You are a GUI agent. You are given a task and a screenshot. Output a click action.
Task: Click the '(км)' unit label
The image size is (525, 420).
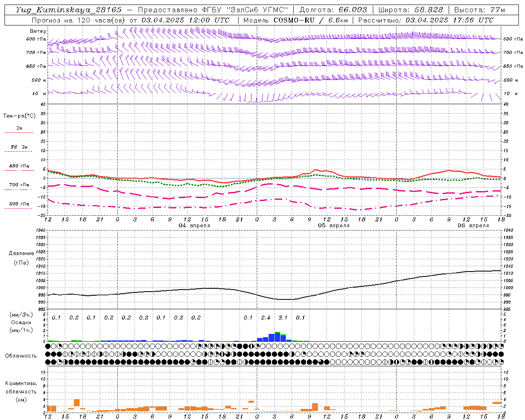[x=21, y=399]
